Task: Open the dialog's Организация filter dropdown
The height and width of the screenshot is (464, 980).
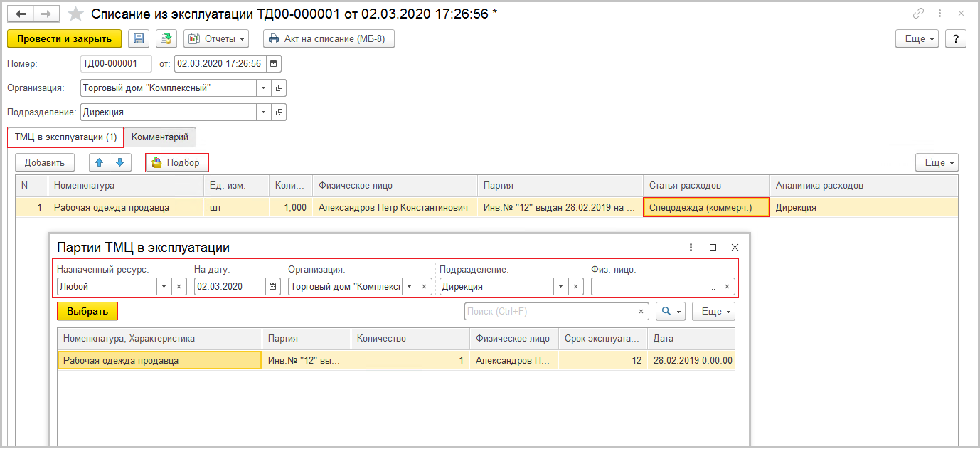Action: coord(409,286)
